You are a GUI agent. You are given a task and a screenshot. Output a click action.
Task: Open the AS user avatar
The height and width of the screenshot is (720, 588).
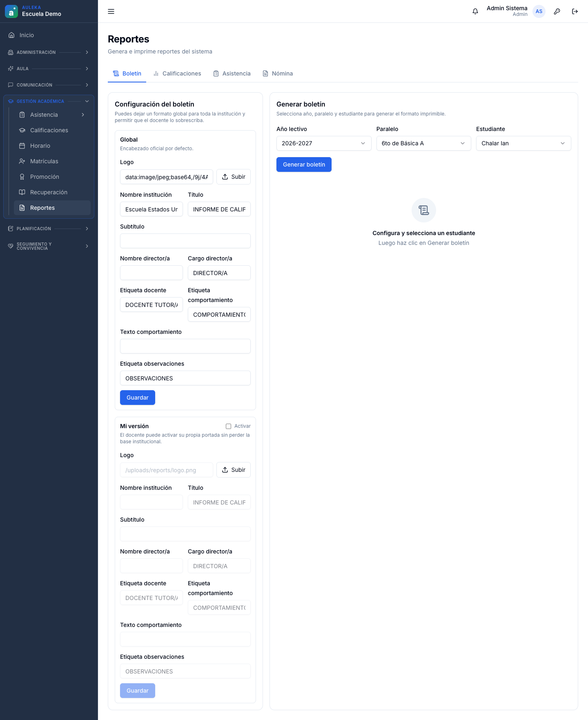539,11
